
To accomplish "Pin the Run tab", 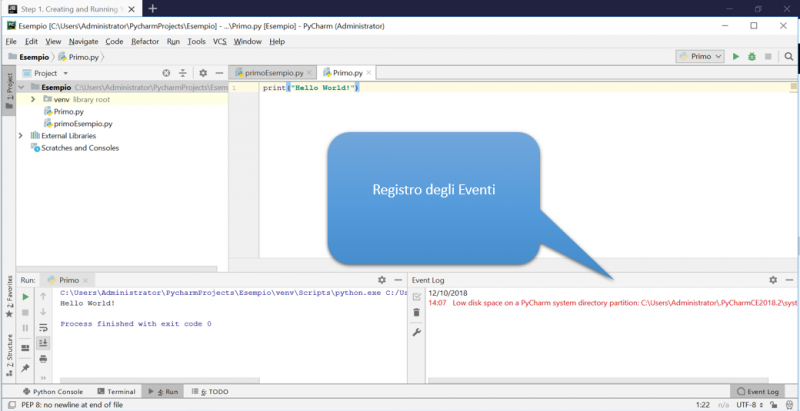I will [x=26, y=368].
